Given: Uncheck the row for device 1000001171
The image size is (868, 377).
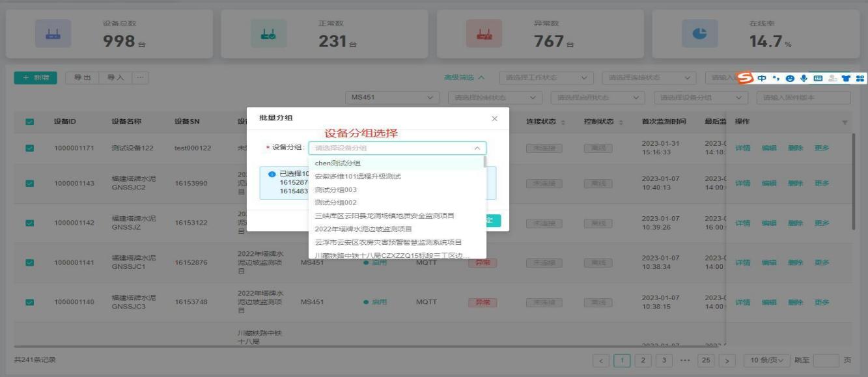Looking at the screenshot, I should coord(29,148).
